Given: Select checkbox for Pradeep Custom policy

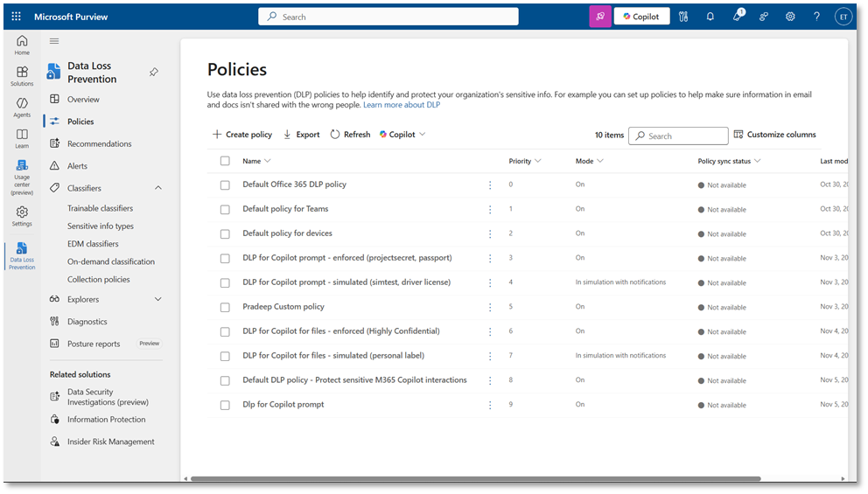Looking at the screenshot, I should coord(225,307).
